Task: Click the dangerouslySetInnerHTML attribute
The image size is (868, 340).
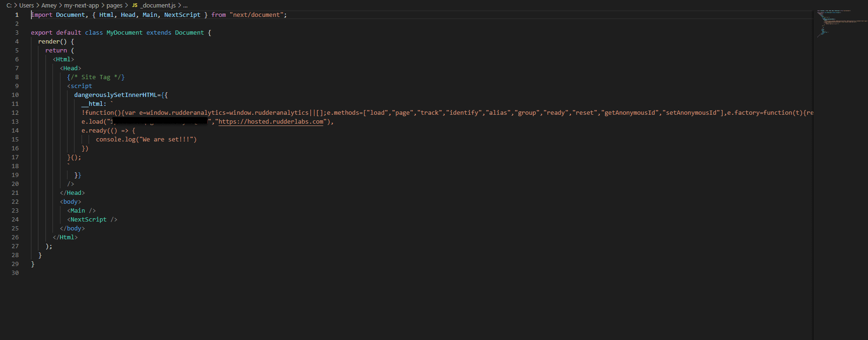Action: [115, 95]
